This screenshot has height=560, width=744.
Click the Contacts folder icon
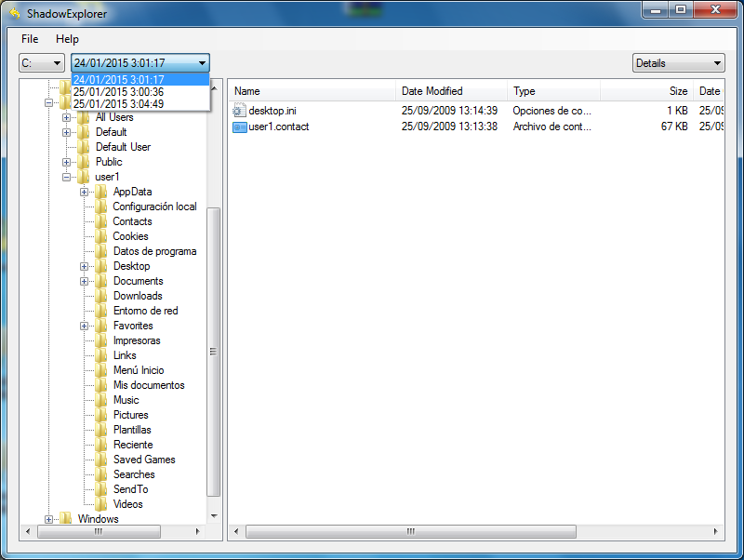pos(100,221)
